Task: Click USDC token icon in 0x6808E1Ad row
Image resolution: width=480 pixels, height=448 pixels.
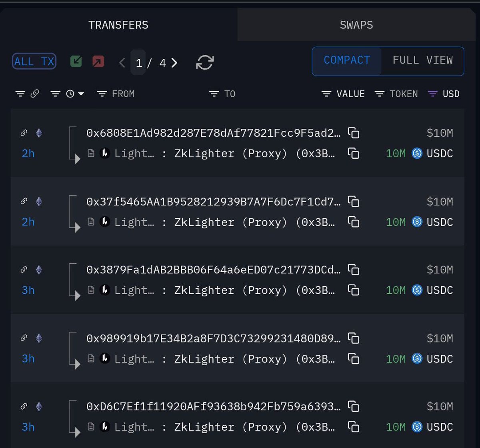Action: coord(417,153)
